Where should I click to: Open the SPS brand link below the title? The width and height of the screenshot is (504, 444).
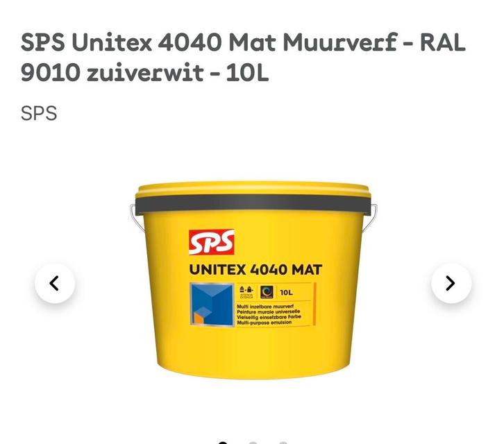click(39, 113)
